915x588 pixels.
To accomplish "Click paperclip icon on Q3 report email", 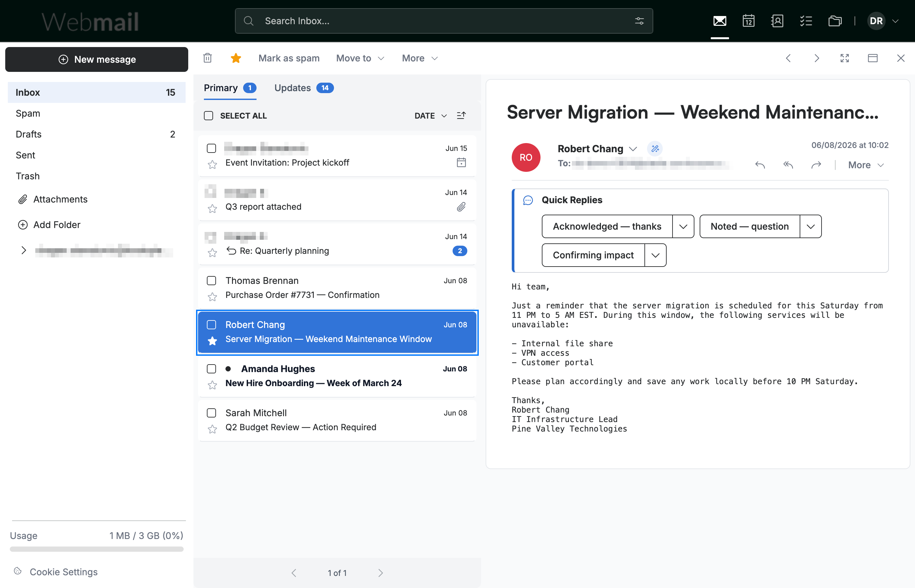I will [x=461, y=207].
